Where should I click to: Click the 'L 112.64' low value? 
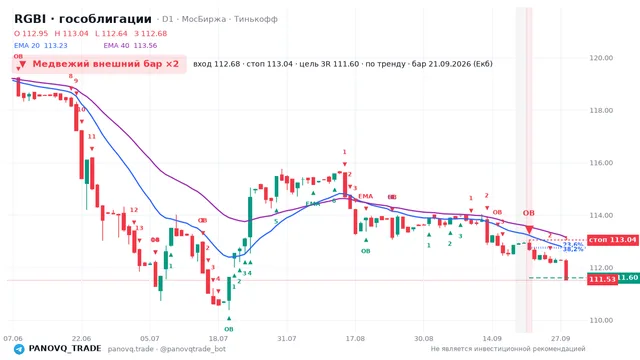(111, 33)
